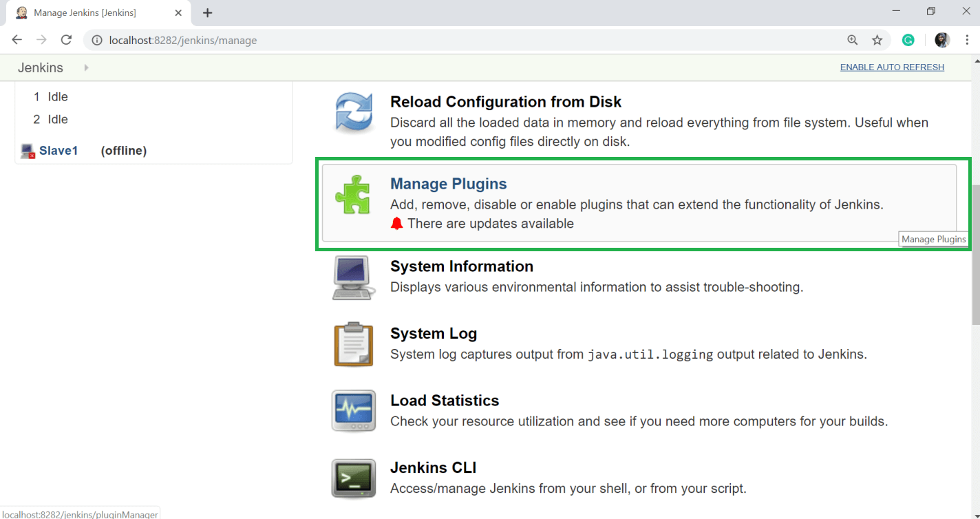Open the Jenkins CLI heading
The image size is (980, 519).
[x=434, y=468]
